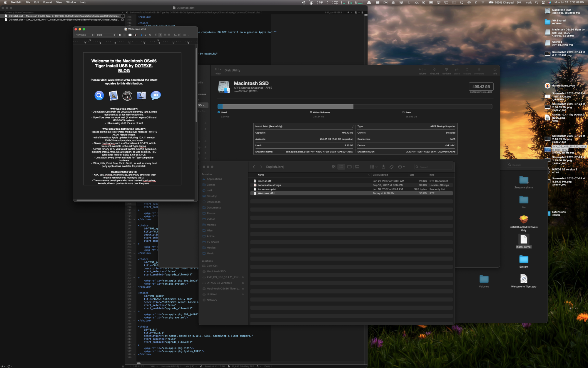Align text left in Welcome.rtfd
This screenshot has width=588, height=368.
coord(156,35)
